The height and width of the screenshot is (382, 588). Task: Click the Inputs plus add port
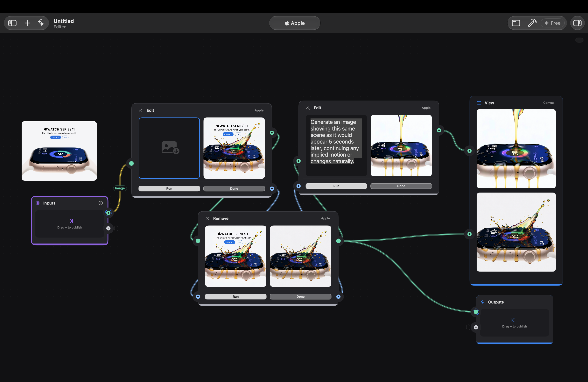point(108,228)
